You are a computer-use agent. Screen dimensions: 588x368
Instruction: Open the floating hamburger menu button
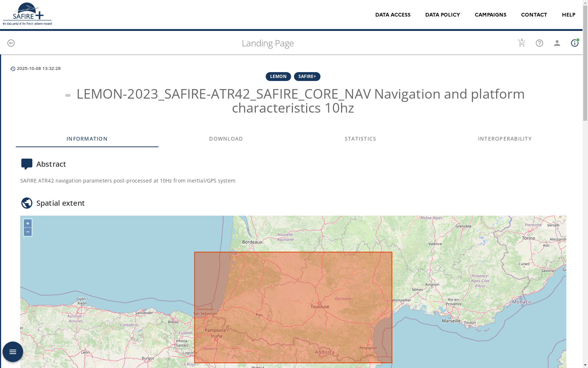click(x=13, y=352)
